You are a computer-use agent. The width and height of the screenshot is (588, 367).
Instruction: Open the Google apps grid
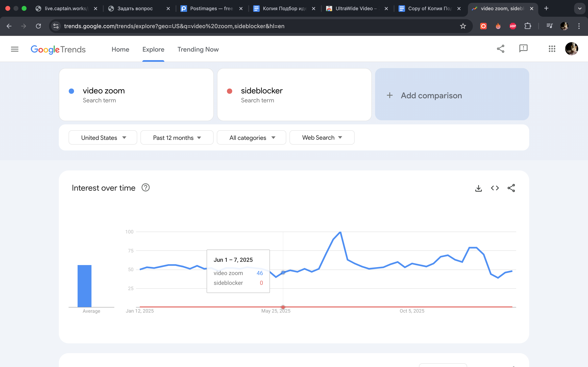[552, 49]
